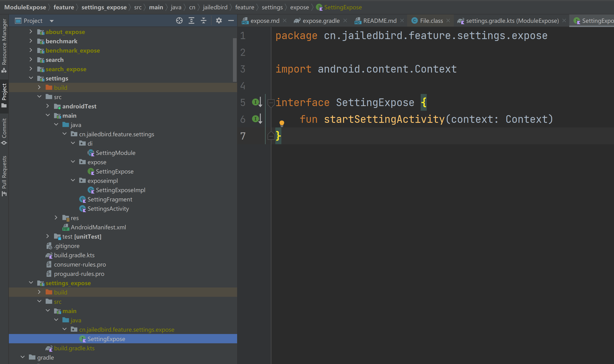
Task: Switch to the expose.gradle tab
Action: [x=321, y=21]
